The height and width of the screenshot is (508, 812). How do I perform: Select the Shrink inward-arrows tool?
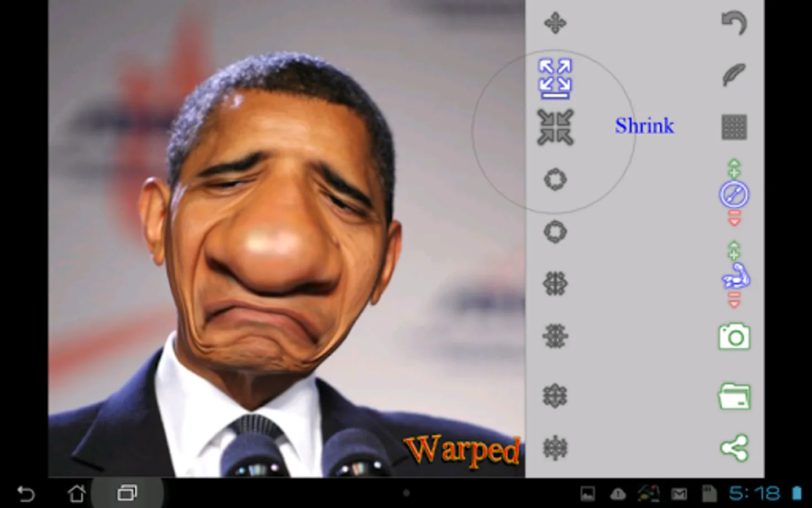[555, 127]
